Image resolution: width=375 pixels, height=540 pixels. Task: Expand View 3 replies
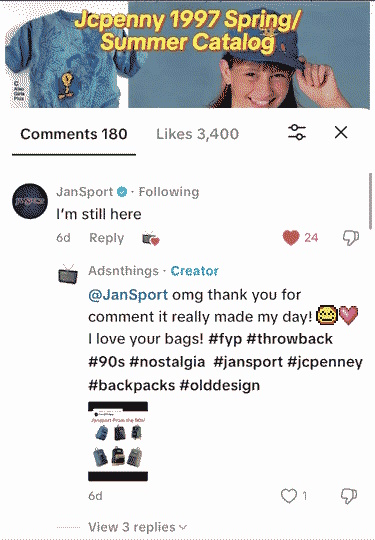137,527
